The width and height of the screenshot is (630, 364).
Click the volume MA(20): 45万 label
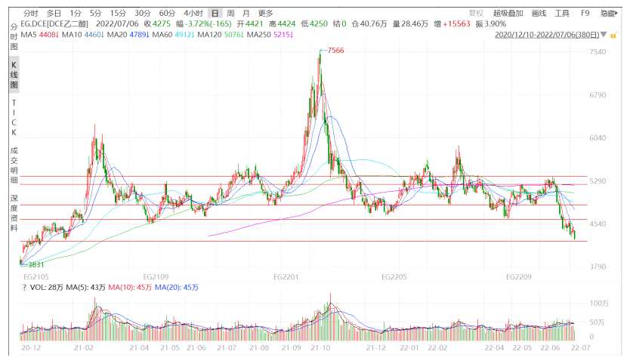(x=177, y=287)
